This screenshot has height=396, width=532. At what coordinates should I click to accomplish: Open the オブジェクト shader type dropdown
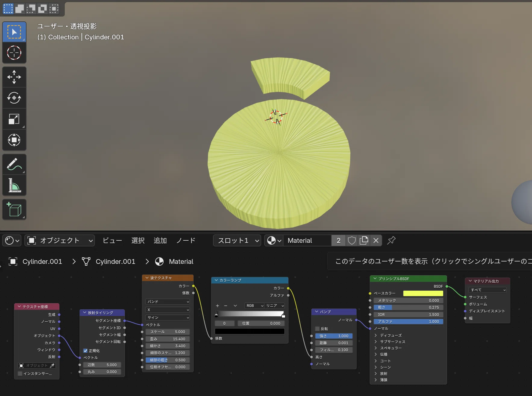pyautogui.click(x=60, y=240)
